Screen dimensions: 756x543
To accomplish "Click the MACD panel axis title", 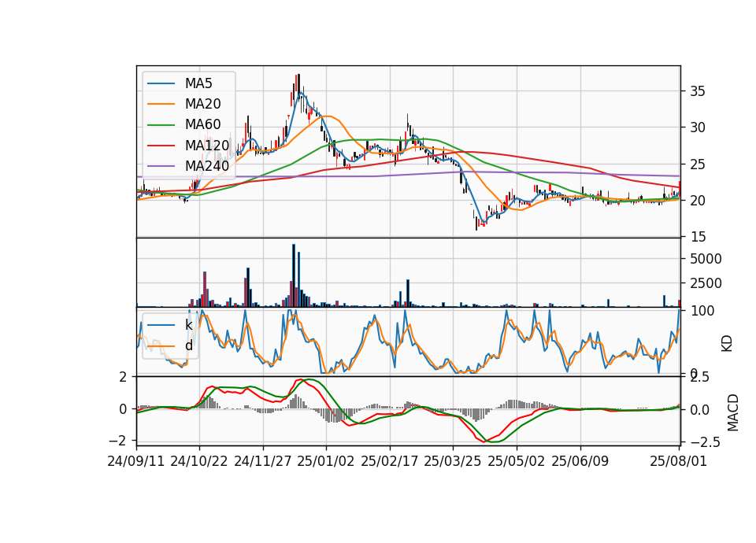I will point(733,412).
